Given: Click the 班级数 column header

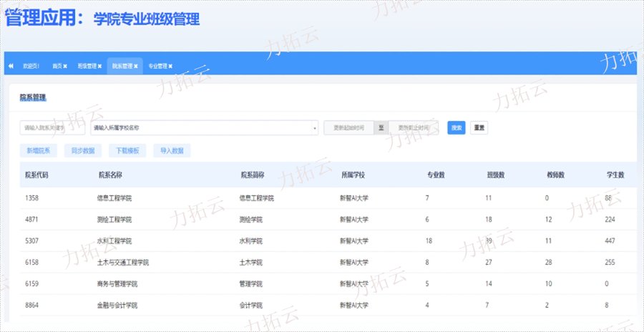Looking at the screenshot, I should pyautogui.click(x=496, y=175).
